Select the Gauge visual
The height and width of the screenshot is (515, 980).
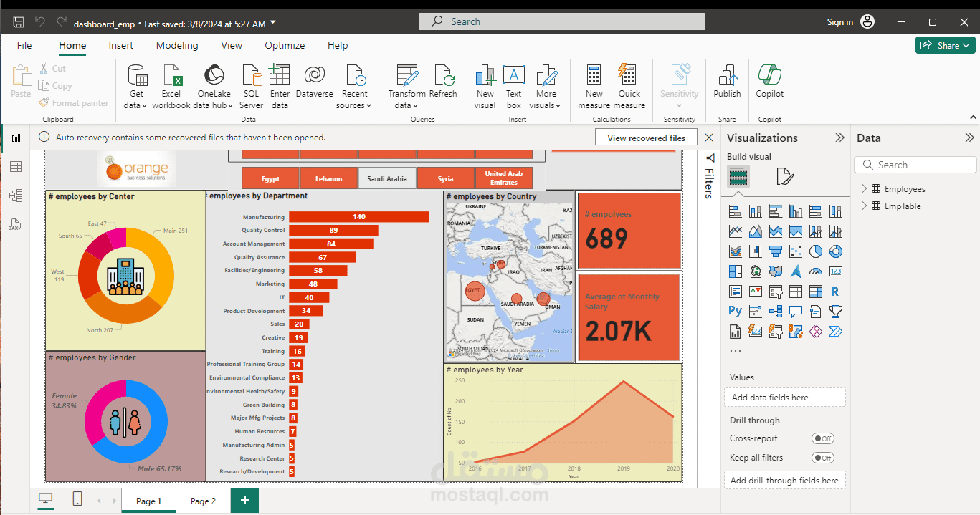(815, 271)
